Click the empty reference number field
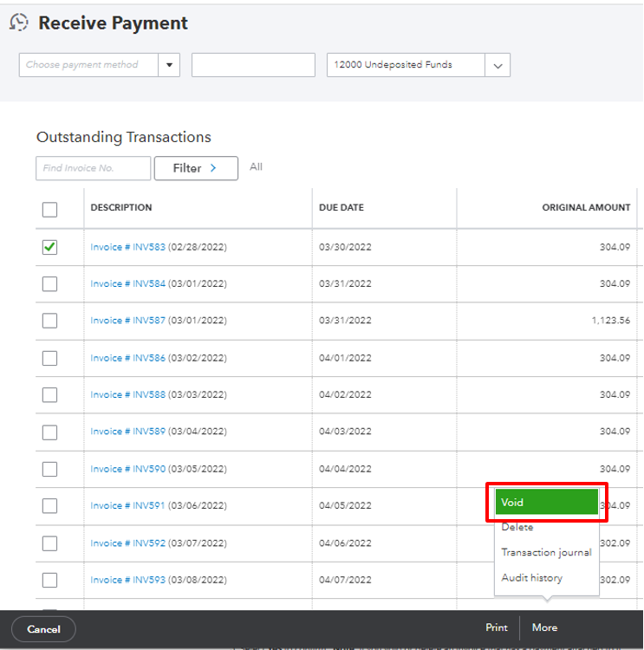This screenshot has height=650, width=644. (x=253, y=65)
